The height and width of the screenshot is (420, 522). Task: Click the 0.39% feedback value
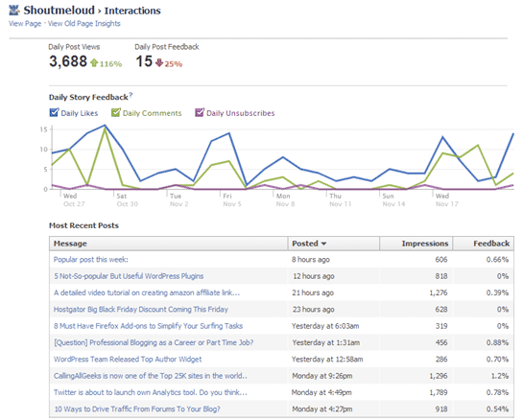497,292
